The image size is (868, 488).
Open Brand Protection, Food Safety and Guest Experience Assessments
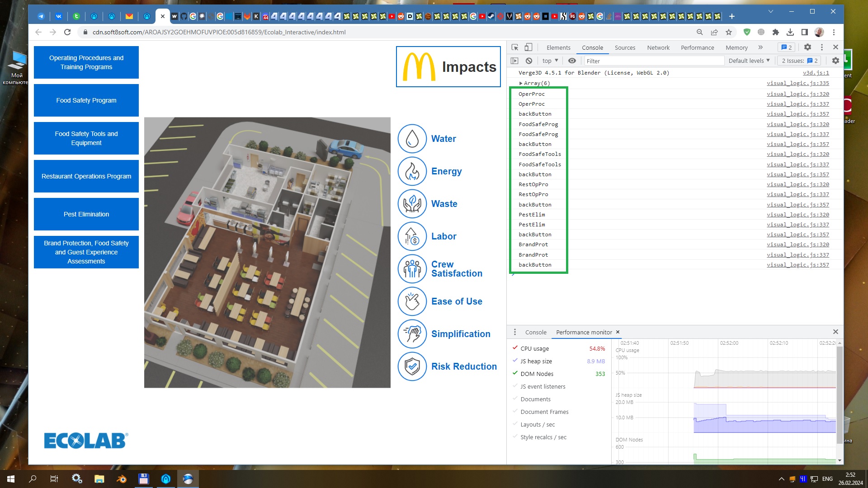click(86, 252)
